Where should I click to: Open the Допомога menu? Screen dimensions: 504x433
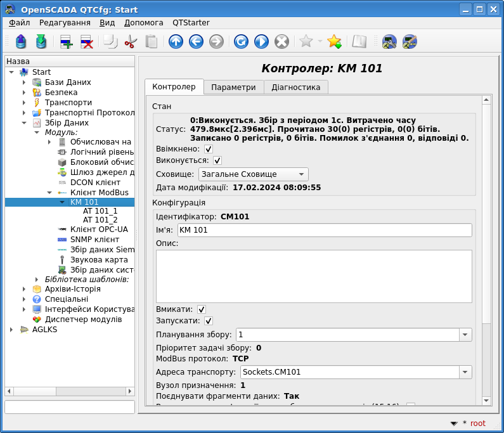coord(143,22)
